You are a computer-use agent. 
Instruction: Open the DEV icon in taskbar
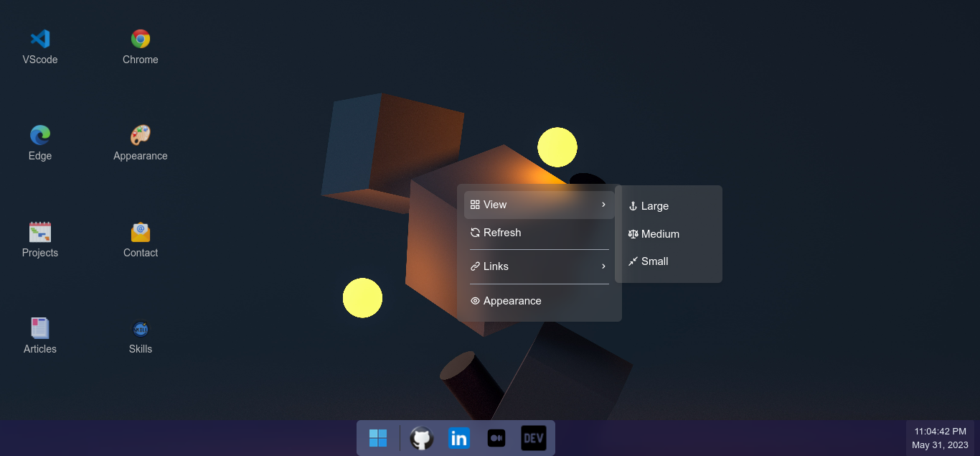point(534,438)
